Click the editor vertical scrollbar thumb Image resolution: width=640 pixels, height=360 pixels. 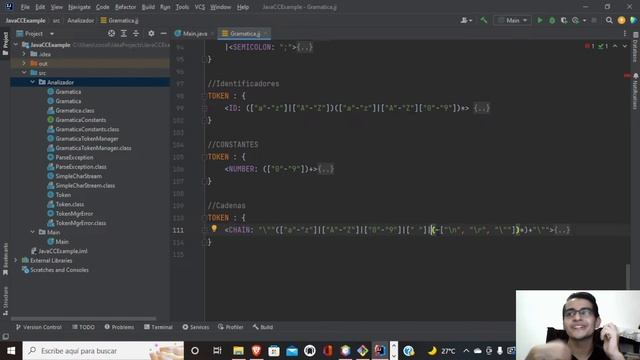point(627,277)
